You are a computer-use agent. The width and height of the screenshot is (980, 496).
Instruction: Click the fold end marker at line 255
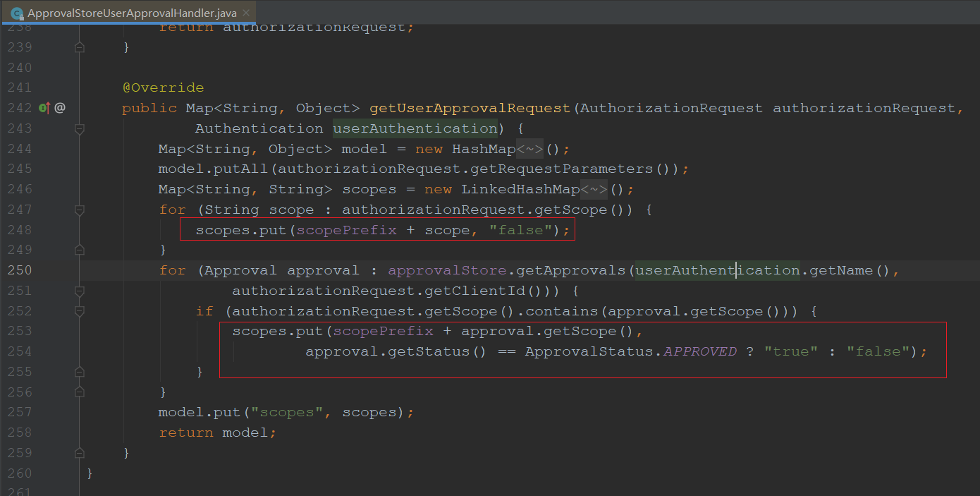point(79,371)
